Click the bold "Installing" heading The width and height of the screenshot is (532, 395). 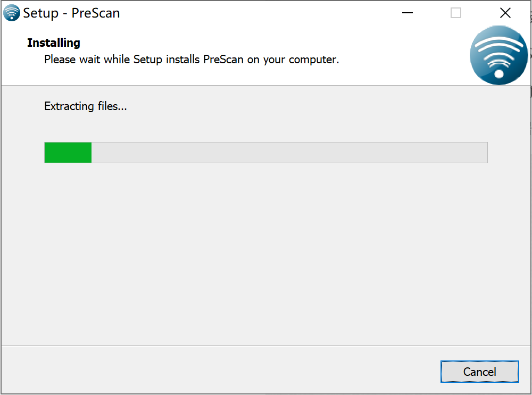tap(54, 43)
